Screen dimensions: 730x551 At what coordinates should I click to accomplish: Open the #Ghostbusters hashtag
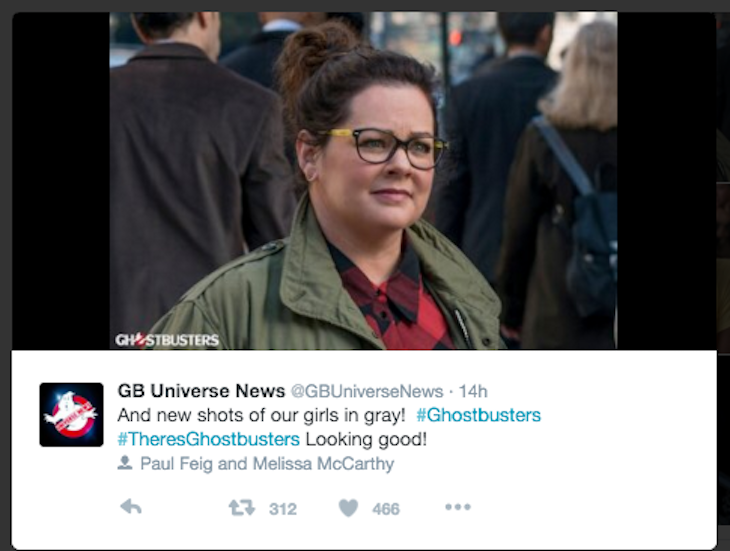pyautogui.click(x=479, y=415)
